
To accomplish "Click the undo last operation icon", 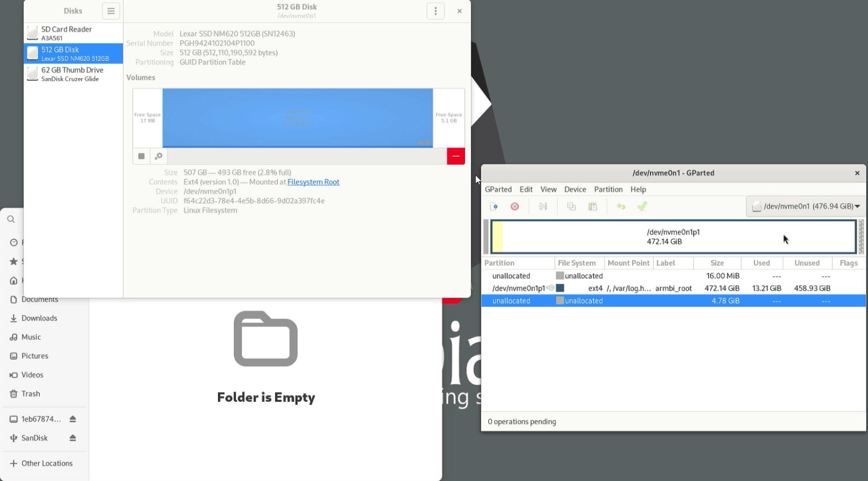I will pos(621,207).
